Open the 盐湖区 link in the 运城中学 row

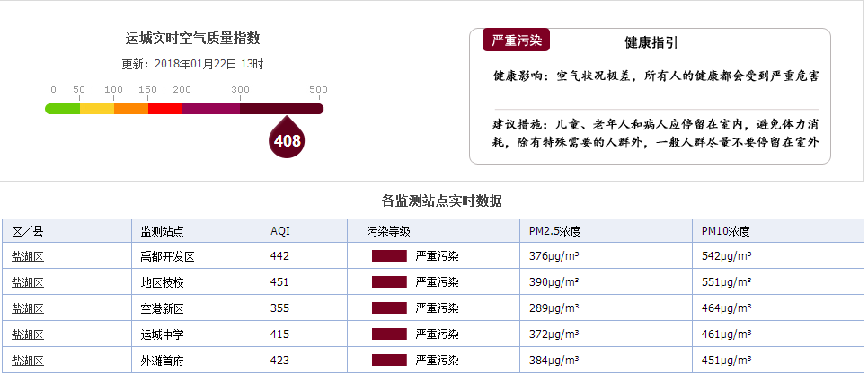(x=28, y=335)
